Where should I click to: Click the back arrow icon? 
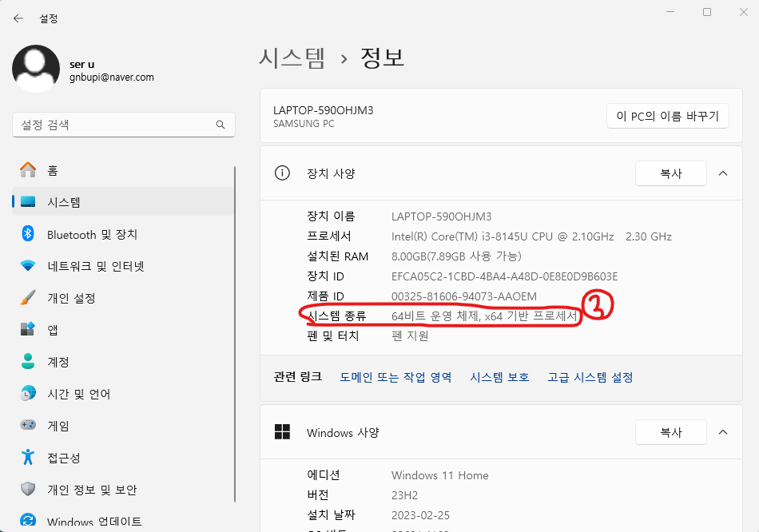click(18, 18)
